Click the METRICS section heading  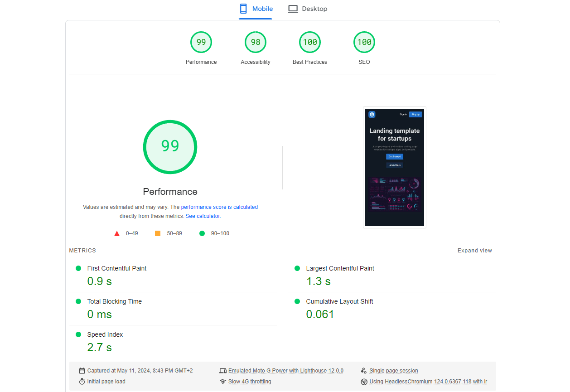(x=82, y=251)
